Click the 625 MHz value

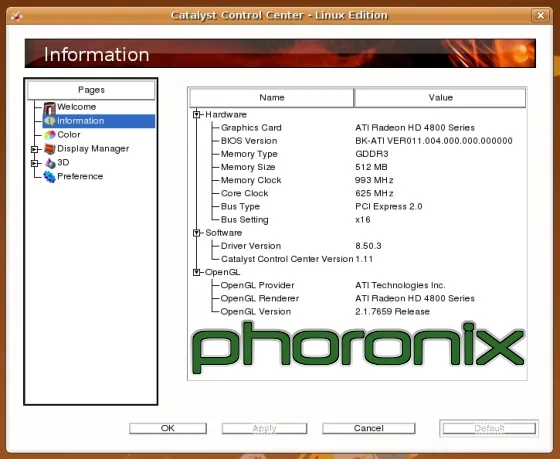coord(374,193)
